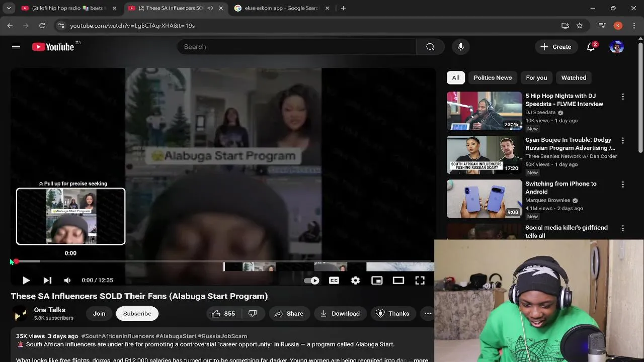Open options for Social media killer's video
Viewport: 644px width, 362px height.
[x=623, y=228]
